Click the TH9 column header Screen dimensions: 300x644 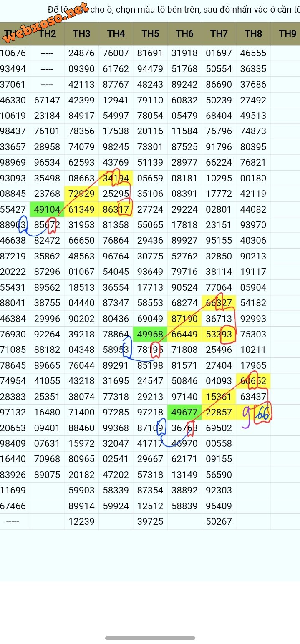pos(287,34)
